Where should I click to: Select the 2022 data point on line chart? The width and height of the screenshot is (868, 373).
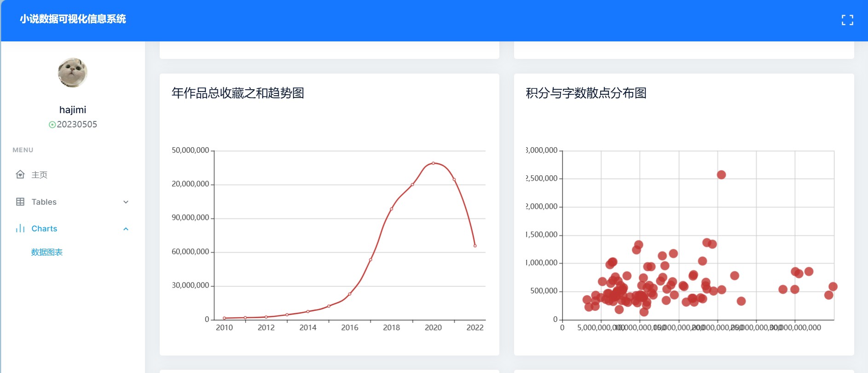(x=475, y=246)
